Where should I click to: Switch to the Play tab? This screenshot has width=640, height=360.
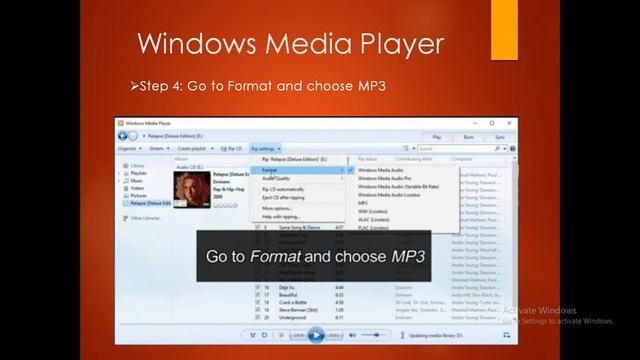click(437, 137)
